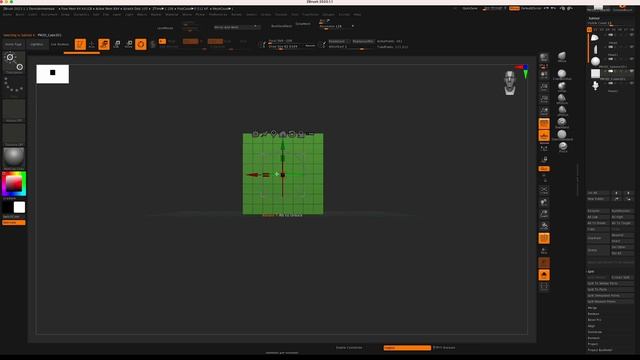Open the material sphere selector

pyautogui.click(x=14, y=158)
